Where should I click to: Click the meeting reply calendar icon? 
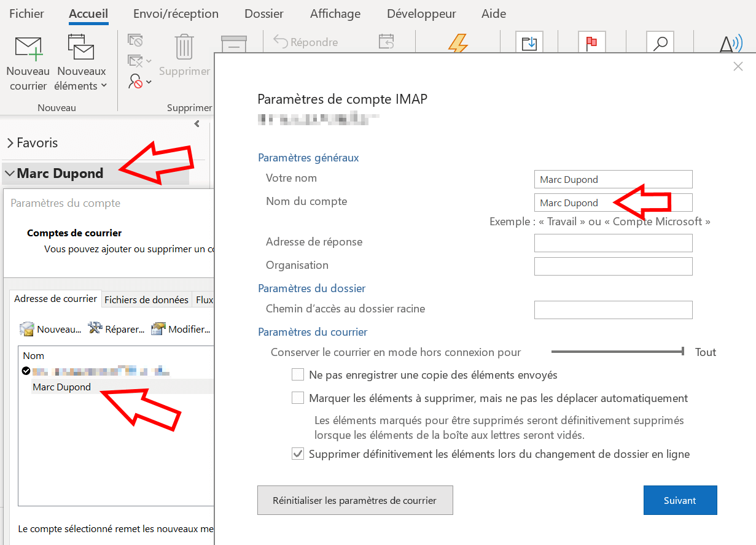click(386, 42)
